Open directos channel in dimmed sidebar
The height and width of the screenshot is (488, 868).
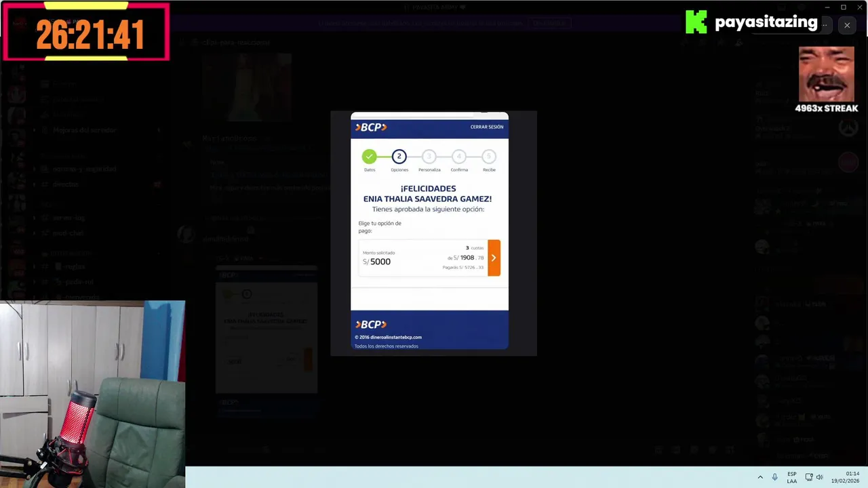click(66, 184)
